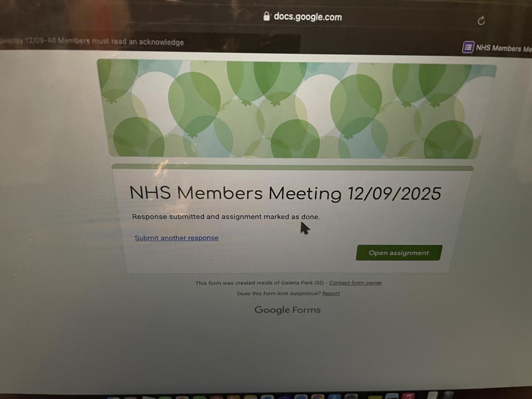Select the NHS Members Meeting tab
This screenshot has height=399, width=532.
(497, 48)
